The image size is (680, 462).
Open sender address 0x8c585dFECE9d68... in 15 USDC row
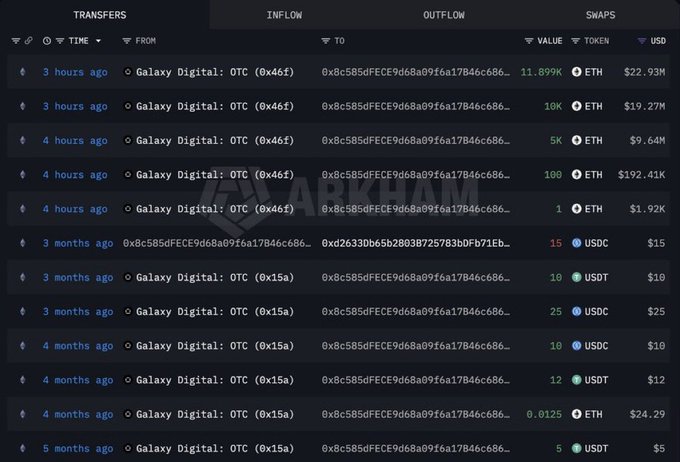point(217,243)
